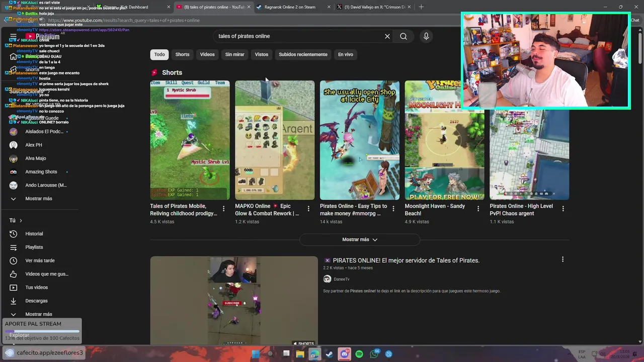644x362 pixels.
Task: Open the Windows Start menu
Action: point(256,354)
